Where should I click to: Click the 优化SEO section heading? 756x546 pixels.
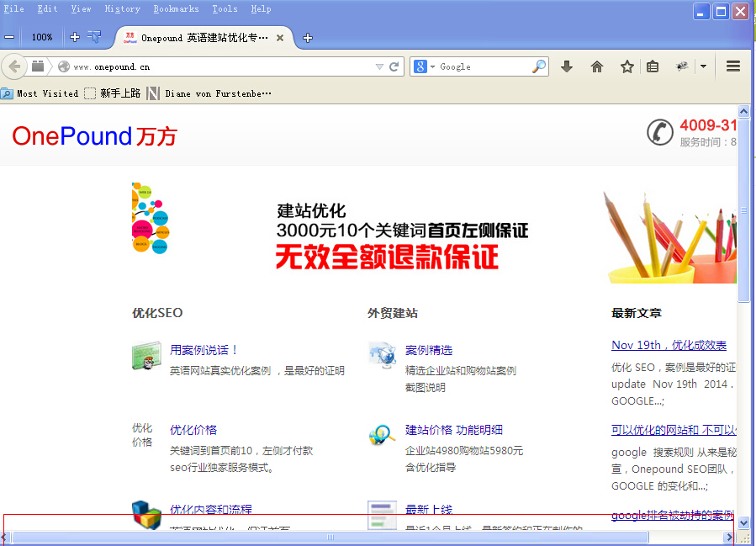(x=157, y=313)
